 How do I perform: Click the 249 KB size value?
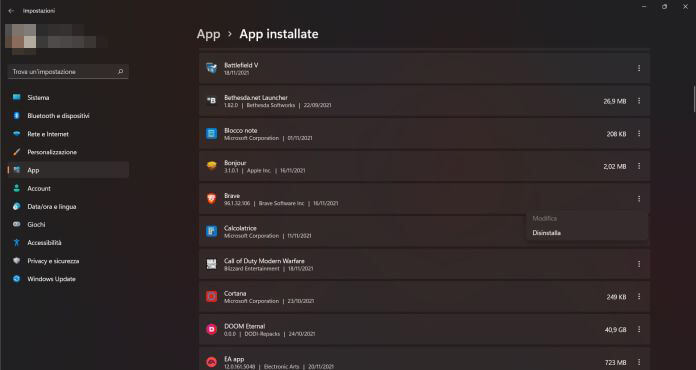pos(617,297)
